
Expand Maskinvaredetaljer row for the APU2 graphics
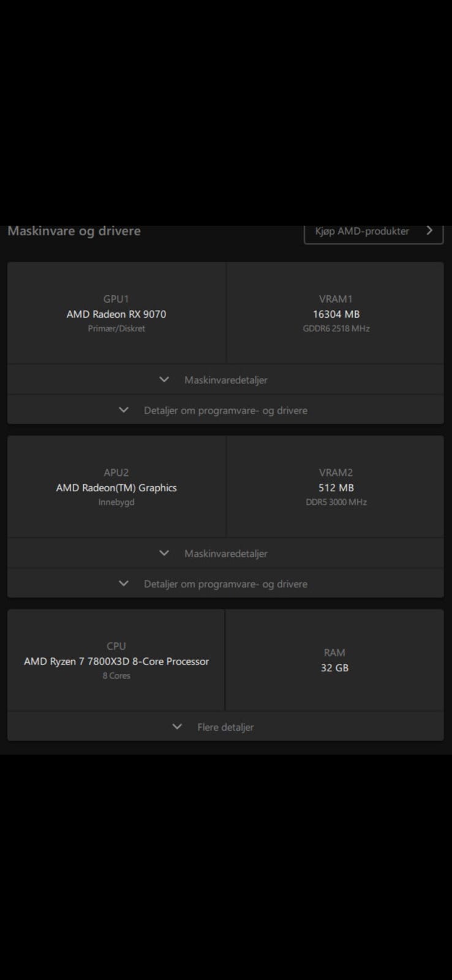coord(225,553)
